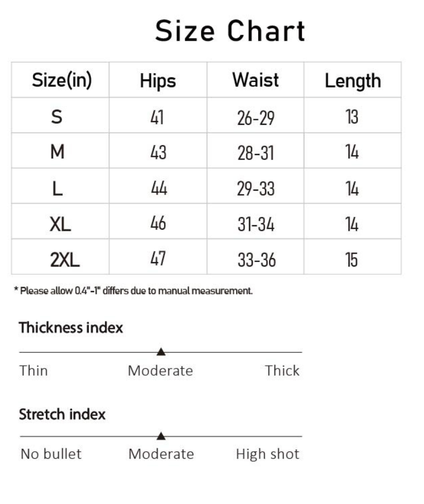Click the Size Chart title

pyautogui.click(x=230, y=31)
